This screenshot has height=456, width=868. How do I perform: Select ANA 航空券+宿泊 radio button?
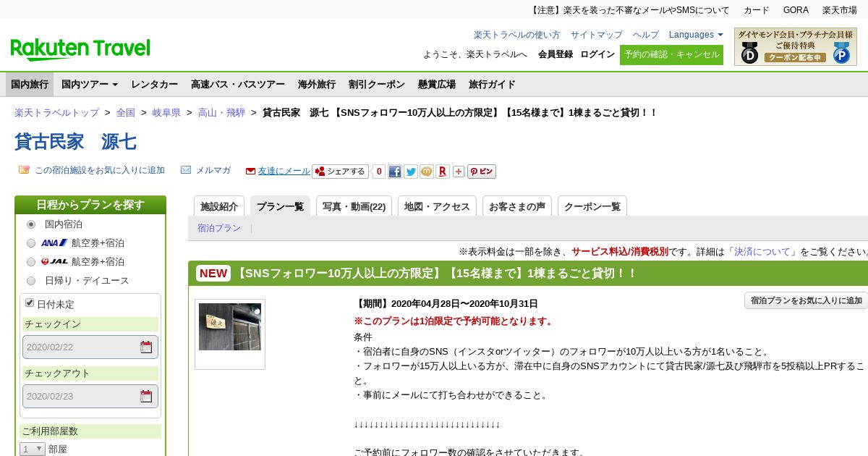pyautogui.click(x=31, y=243)
